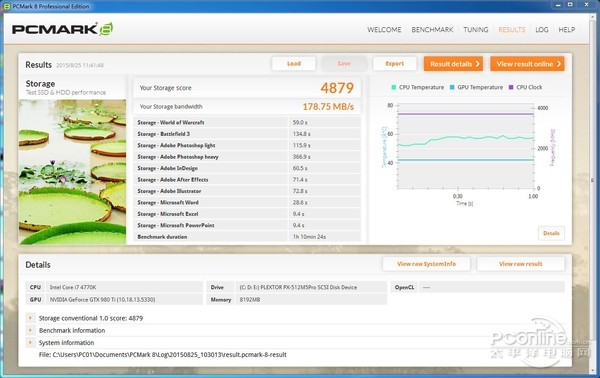Click PCMark 8 title bar app icon
600x378 pixels.
(7, 6)
